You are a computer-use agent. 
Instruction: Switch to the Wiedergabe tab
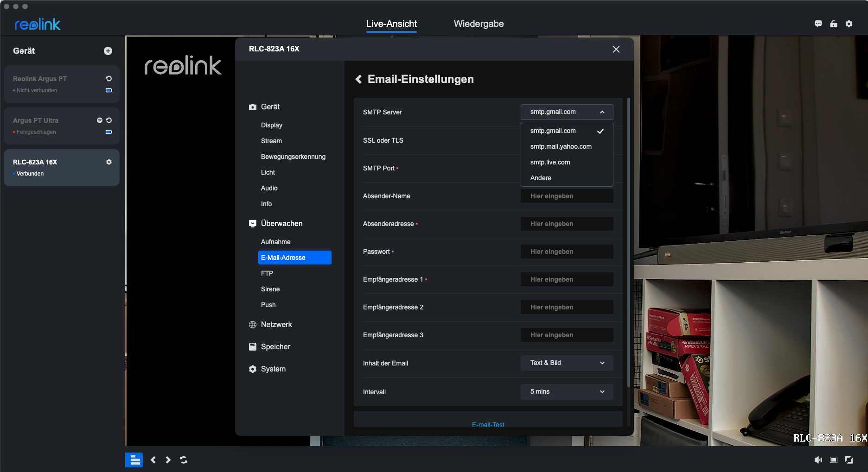(479, 24)
